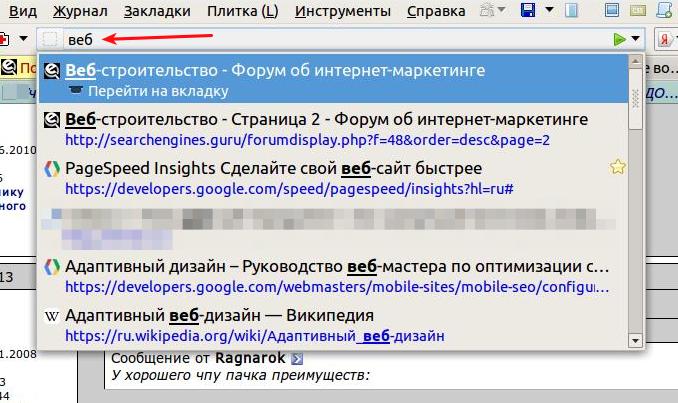
Task: Click the blue floppy disk save icon
Action: click(x=528, y=10)
